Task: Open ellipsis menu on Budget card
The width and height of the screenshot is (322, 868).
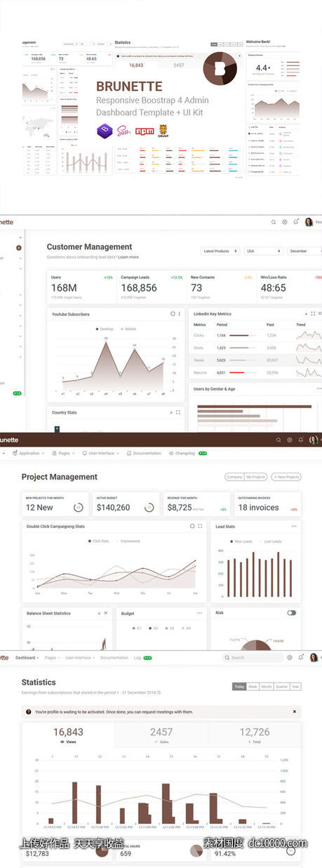Action: click(200, 613)
